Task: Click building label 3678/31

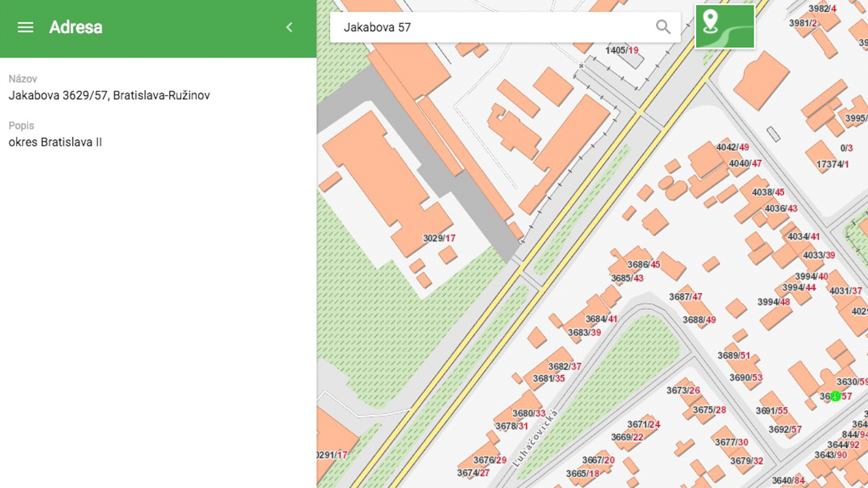Action: [512, 427]
